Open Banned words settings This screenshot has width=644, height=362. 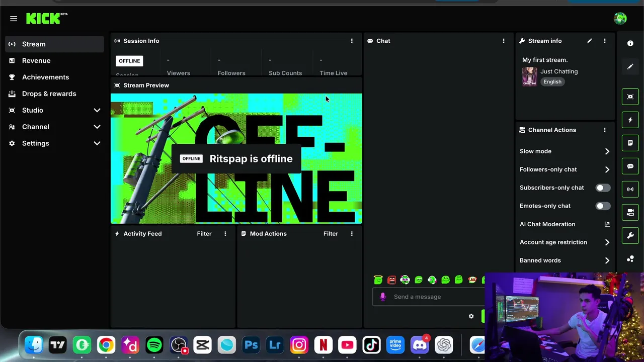click(x=565, y=260)
